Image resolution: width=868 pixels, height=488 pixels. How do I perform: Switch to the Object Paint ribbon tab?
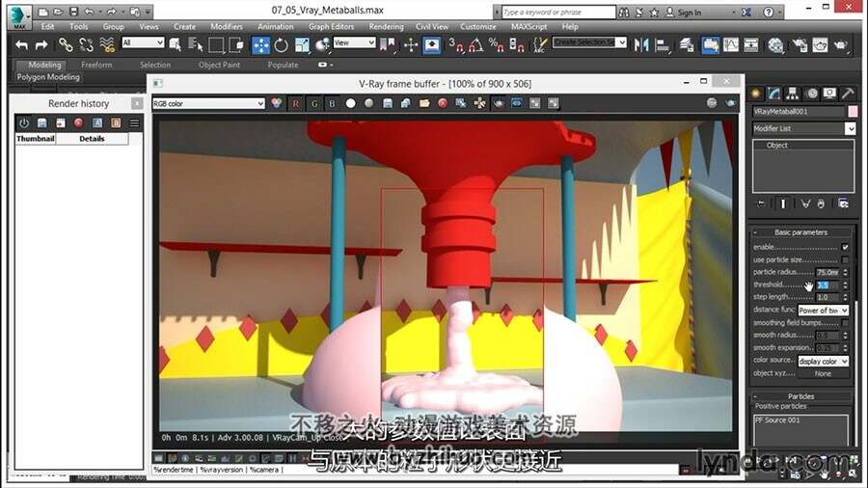219,65
